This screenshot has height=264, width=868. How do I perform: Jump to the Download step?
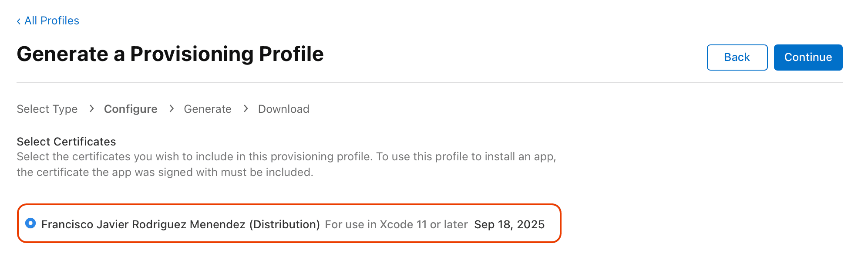point(283,109)
